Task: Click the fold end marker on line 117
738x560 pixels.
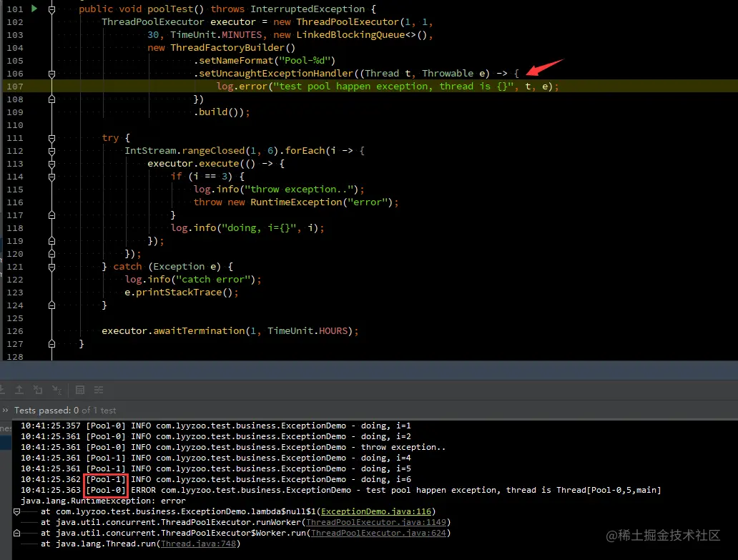Action: (x=51, y=215)
